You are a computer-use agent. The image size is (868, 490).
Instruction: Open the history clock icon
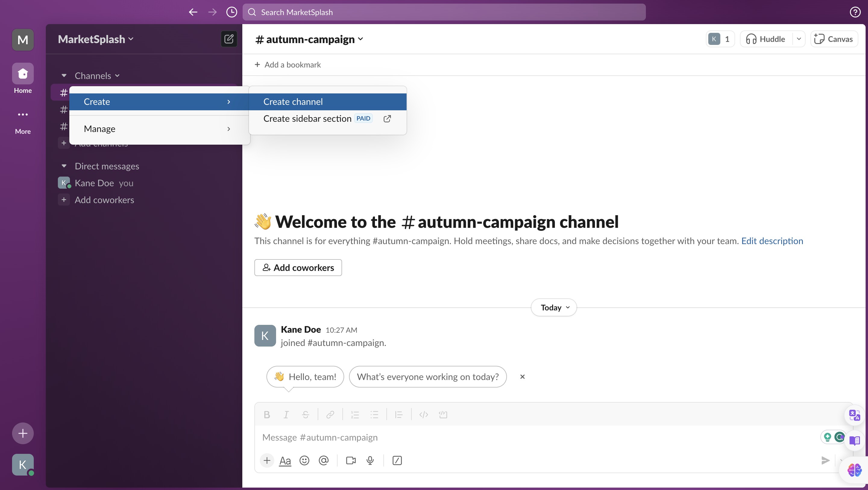click(231, 12)
